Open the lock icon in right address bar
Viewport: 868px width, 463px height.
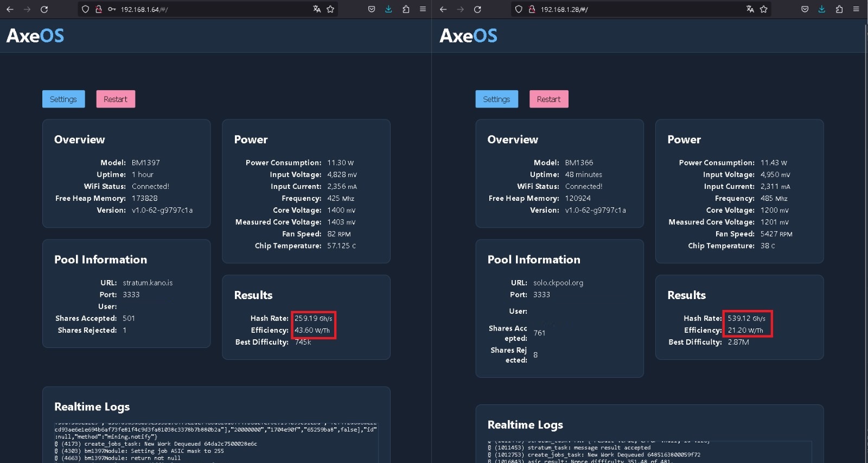tap(532, 9)
